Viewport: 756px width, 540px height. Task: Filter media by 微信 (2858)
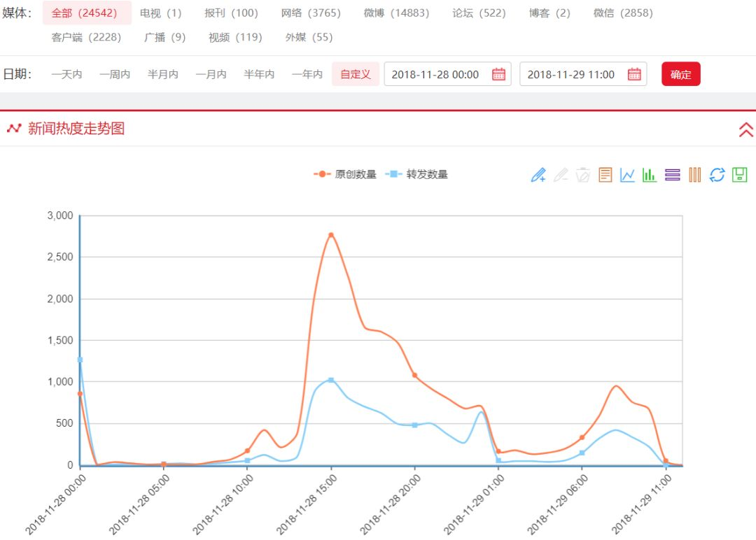pyautogui.click(x=623, y=13)
